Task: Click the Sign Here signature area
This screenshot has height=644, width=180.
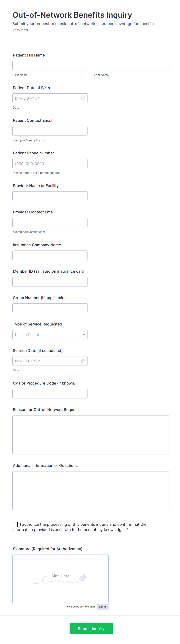Action: tap(60, 579)
